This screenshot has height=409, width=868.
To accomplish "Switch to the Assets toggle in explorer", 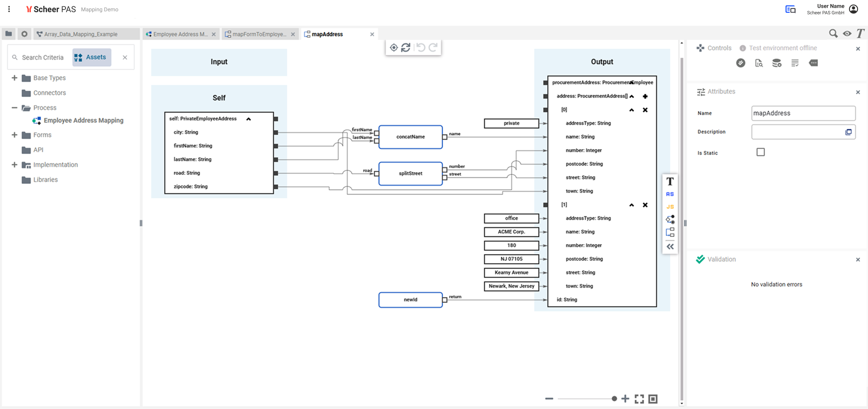I will tap(91, 57).
